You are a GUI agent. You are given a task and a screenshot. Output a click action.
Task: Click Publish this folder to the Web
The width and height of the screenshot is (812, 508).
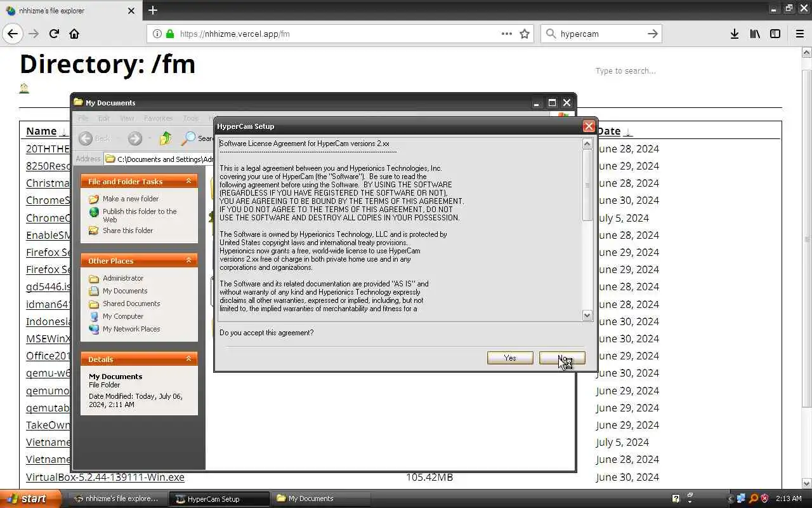[140, 215]
